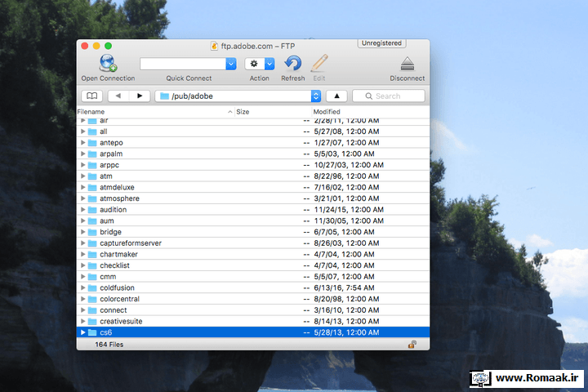Viewport: 588px width, 392px height.
Task: Click the Filename sort direction arrow
Action: (x=229, y=112)
